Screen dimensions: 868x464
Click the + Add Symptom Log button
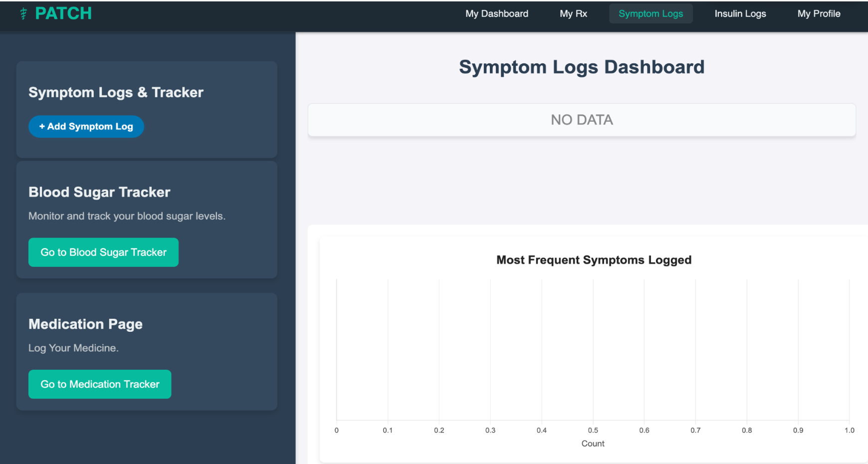[x=86, y=127]
